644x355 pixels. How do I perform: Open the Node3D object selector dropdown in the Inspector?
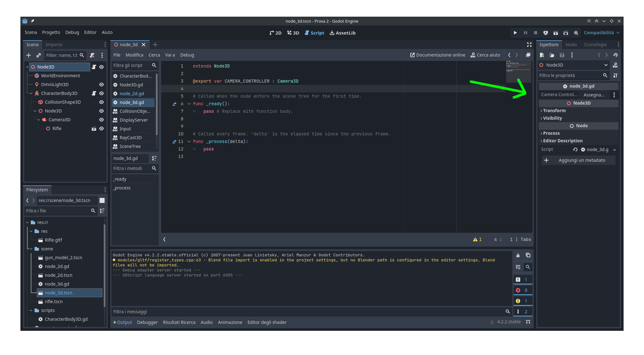click(574, 65)
